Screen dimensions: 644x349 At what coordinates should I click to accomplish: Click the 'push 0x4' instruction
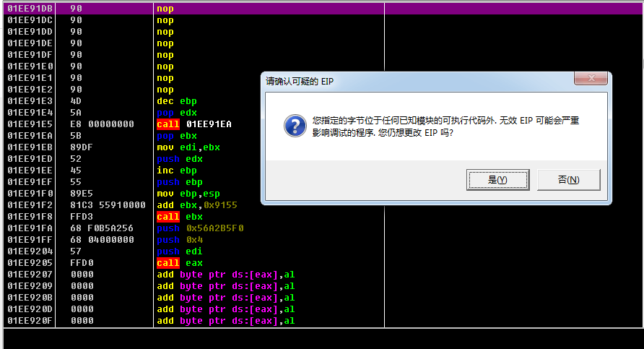(x=180, y=240)
